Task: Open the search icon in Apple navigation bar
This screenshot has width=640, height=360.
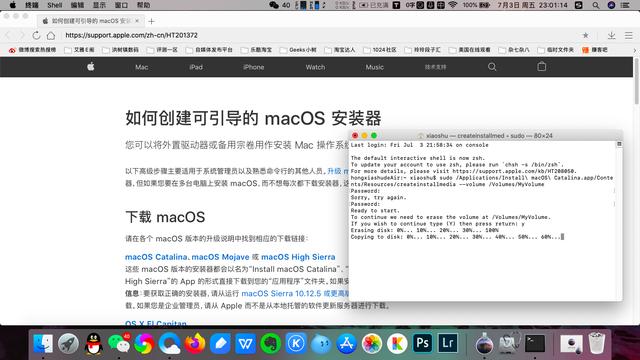Action: coord(492,67)
